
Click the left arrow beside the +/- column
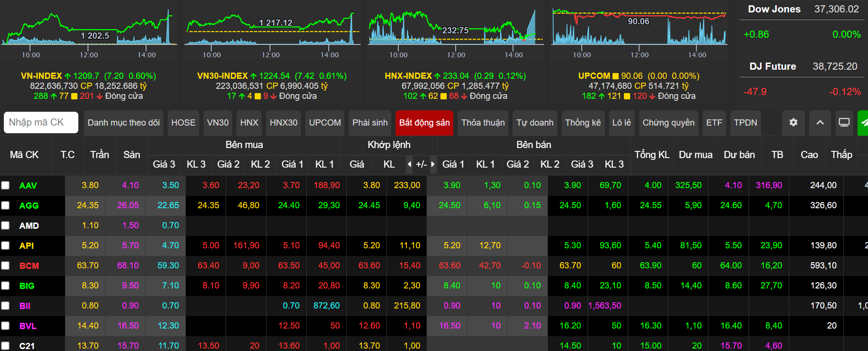pos(409,164)
